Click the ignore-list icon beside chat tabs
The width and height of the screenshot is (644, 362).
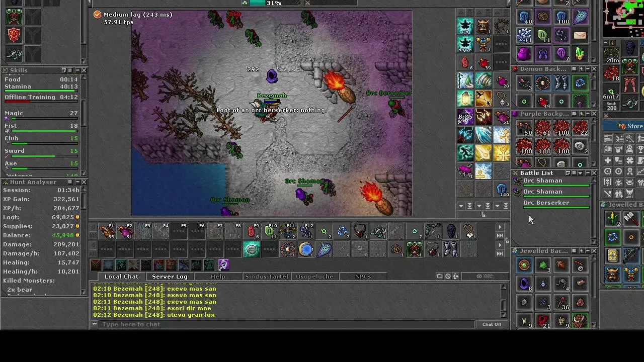[x=448, y=276]
